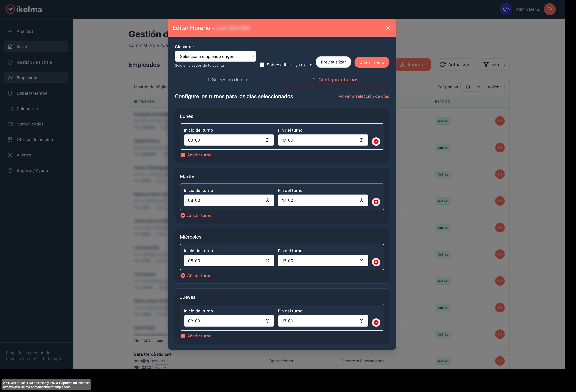Click the refresh icon on Actualizar
This screenshot has width=576, height=392.
pos(442,64)
